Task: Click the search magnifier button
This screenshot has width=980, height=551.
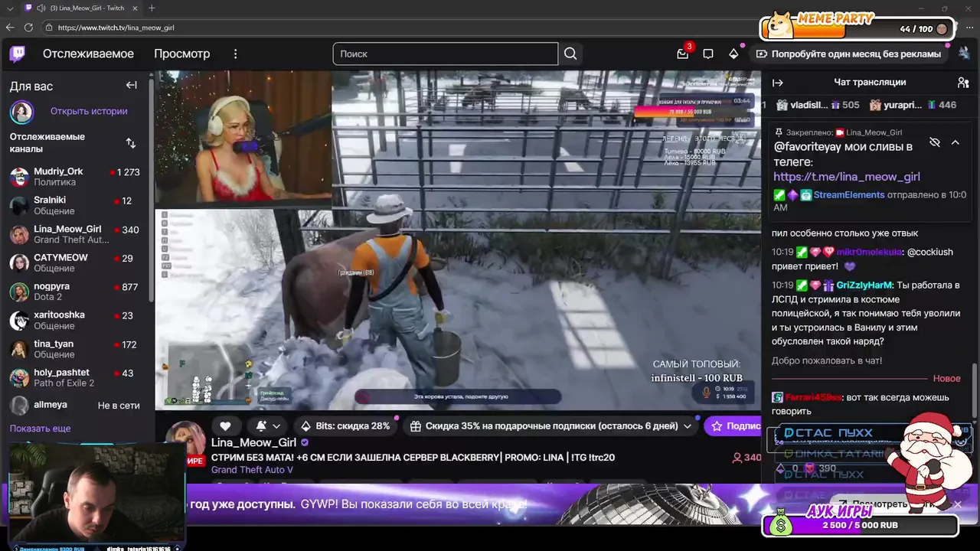Action: [x=570, y=54]
